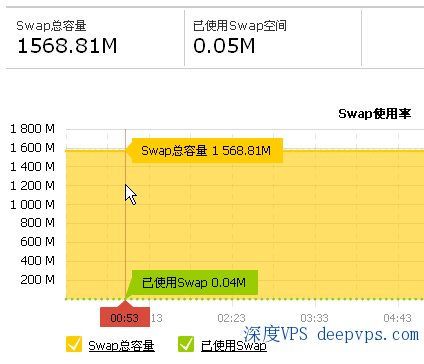Image resolution: width=424 pixels, height=364 pixels.
Task: Click the Swap总容量 legend label
Action: click(121, 346)
